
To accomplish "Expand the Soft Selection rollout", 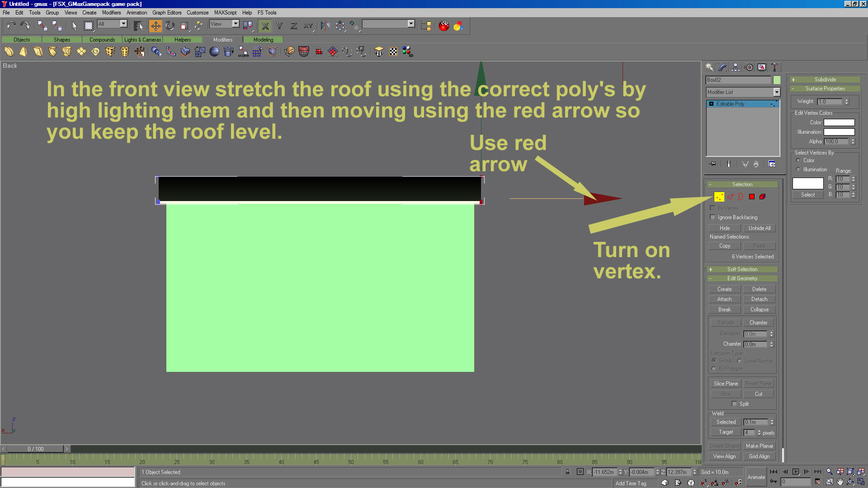I will point(742,269).
